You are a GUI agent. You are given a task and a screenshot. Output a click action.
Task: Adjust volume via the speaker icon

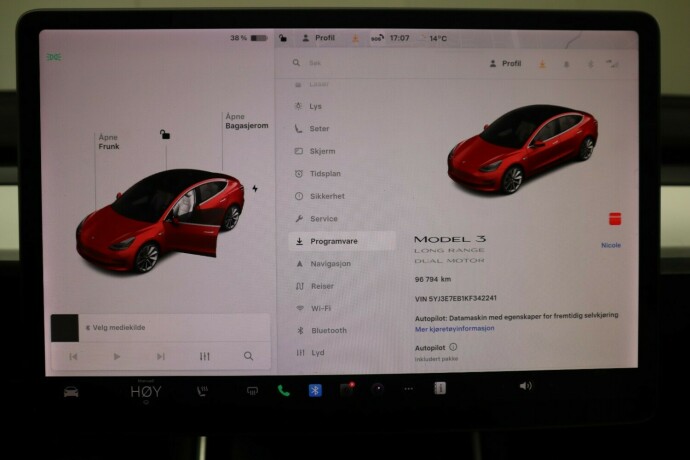click(x=525, y=386)
